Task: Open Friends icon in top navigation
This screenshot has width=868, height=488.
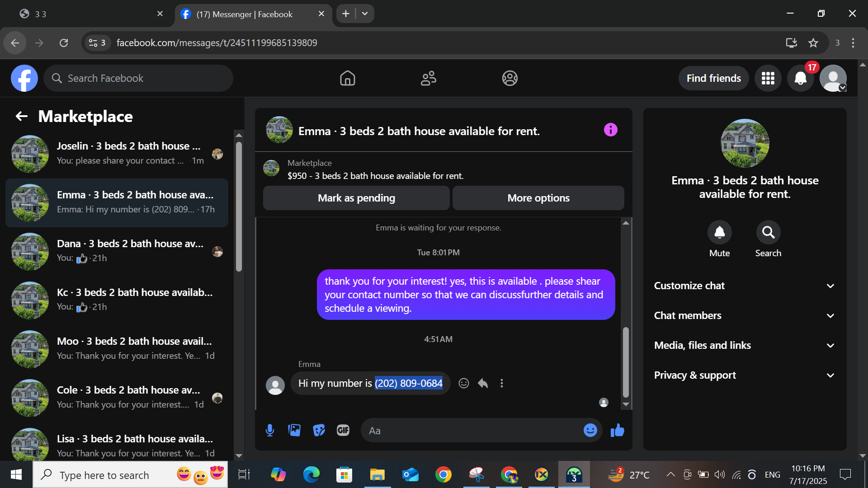Action: point(428,78)
